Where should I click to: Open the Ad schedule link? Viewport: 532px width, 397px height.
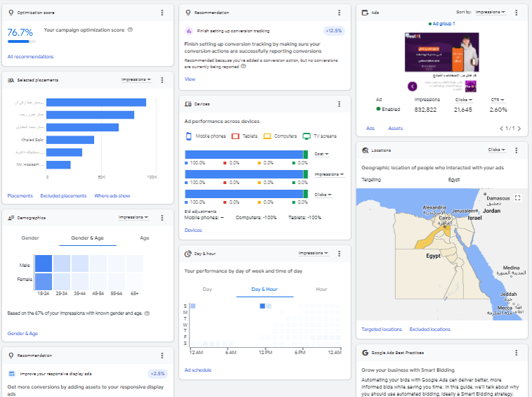pos(198,370)
